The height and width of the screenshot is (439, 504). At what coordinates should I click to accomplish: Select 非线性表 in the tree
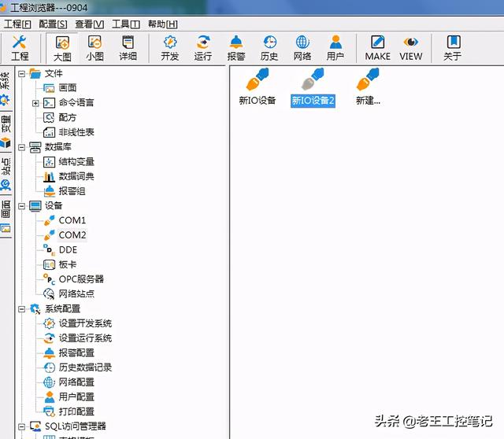(76, 132)
